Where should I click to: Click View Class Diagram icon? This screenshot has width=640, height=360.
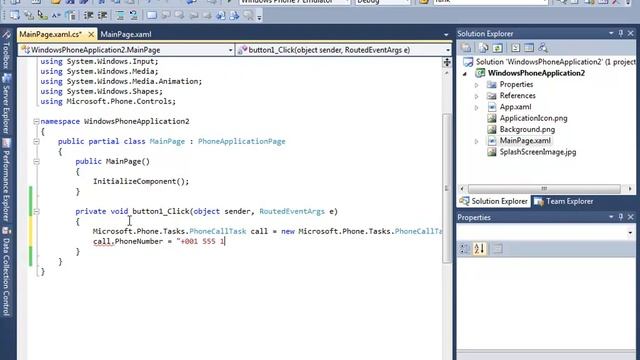pos(543,48)
